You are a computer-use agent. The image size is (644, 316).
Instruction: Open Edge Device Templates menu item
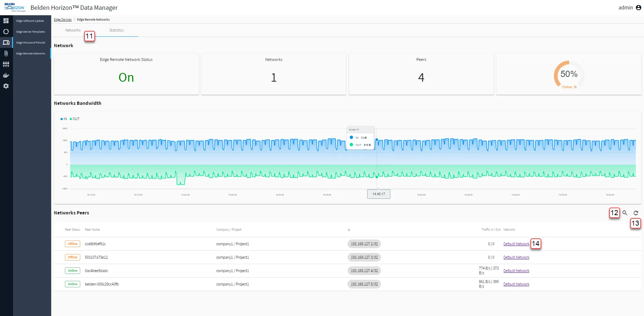[30, 32]
